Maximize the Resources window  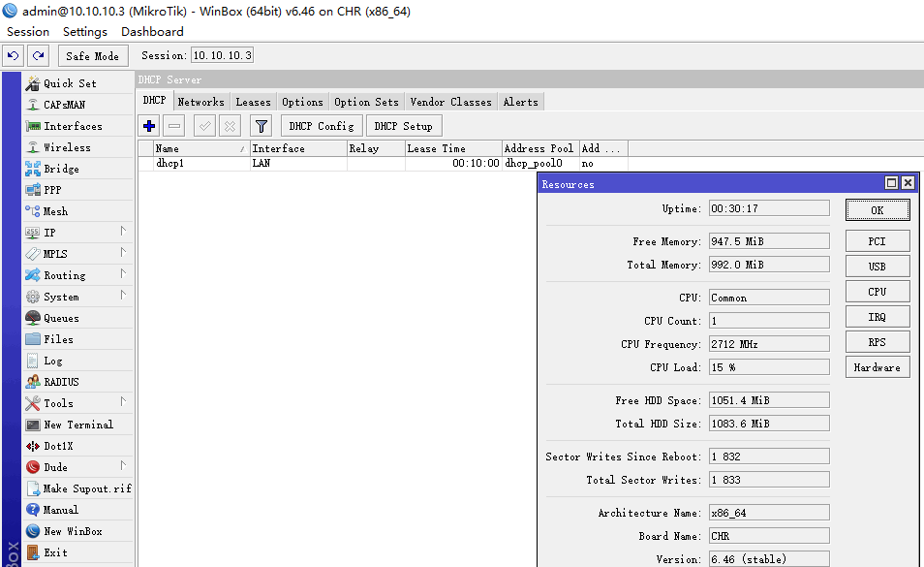(x=892, y=183)
